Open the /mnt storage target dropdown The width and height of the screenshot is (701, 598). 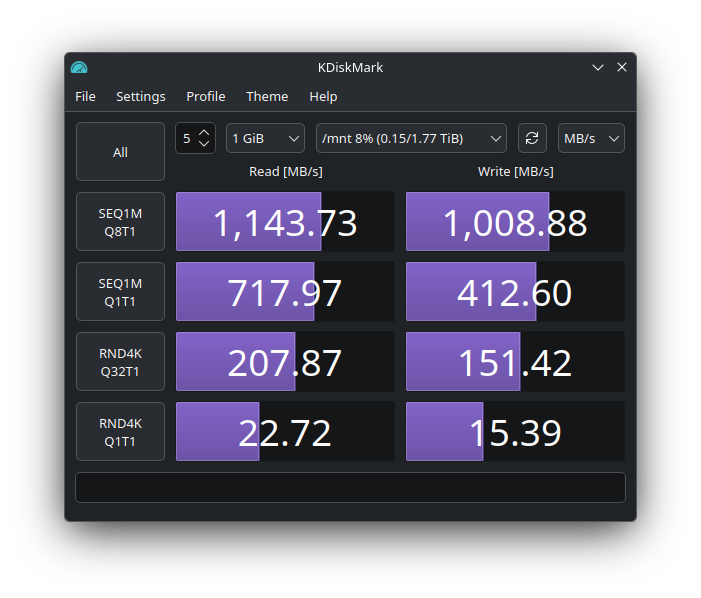coord(411,138)
